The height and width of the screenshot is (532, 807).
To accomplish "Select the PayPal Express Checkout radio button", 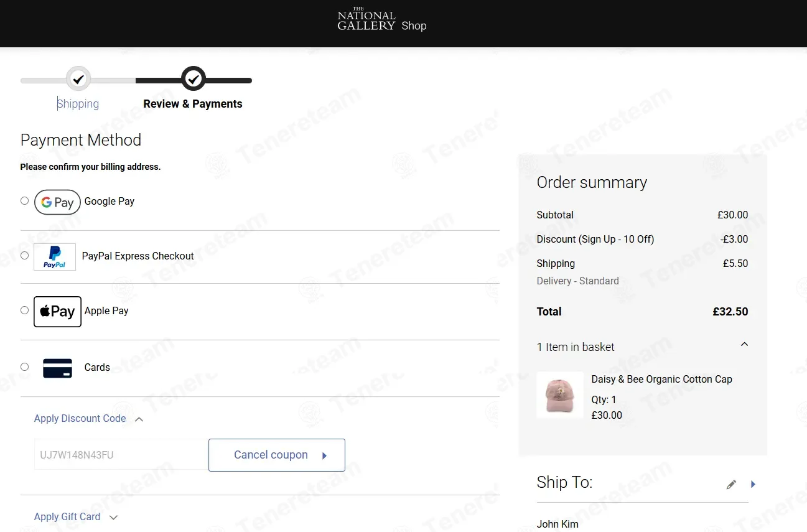I will 24,255.
